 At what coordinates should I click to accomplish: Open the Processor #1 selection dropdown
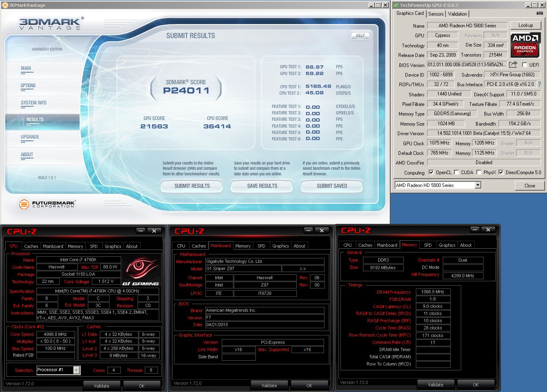(x=76, y=370)
